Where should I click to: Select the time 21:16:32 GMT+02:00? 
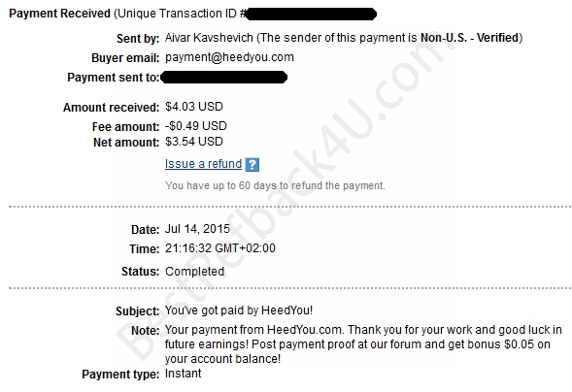pyautogui.click(x=220, y=248)
